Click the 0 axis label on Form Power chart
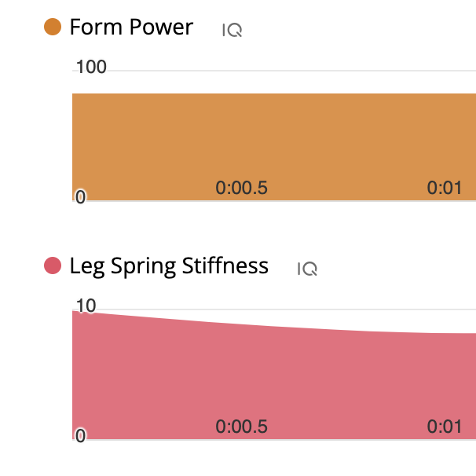Screen dimensions: 476x476 [x=80, y=197]
